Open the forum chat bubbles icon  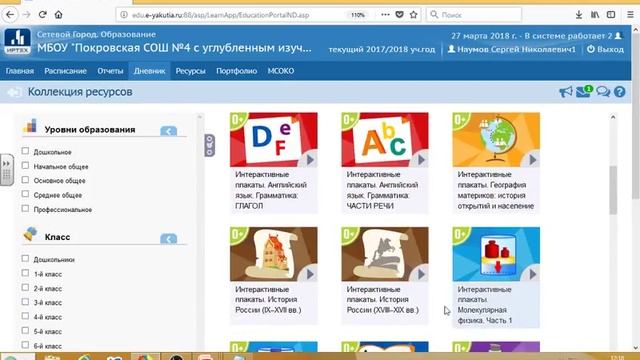603,92
